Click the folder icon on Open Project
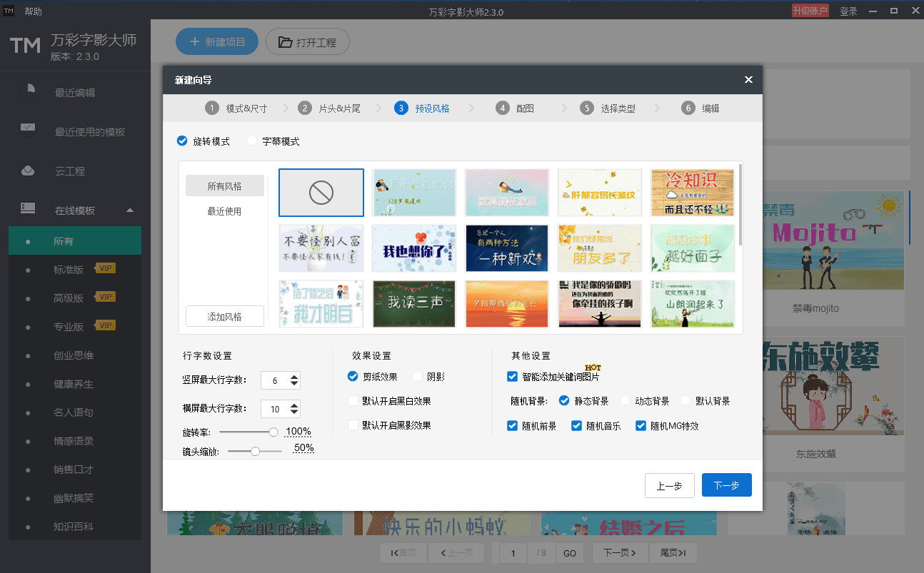The width and height of the screenshot is (924, 573). tap(285, 42)
